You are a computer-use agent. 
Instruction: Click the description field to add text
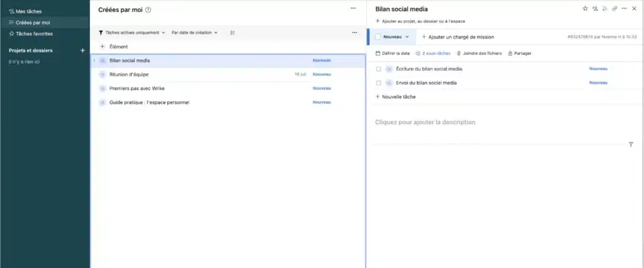(x=425, y=122)
